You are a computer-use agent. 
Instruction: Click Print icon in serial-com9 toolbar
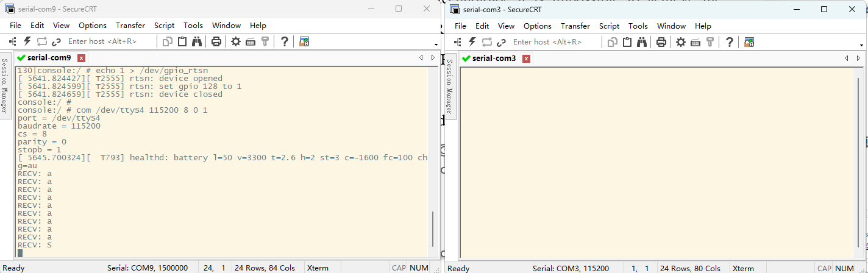pyautogui.click(x=216, y=41)
